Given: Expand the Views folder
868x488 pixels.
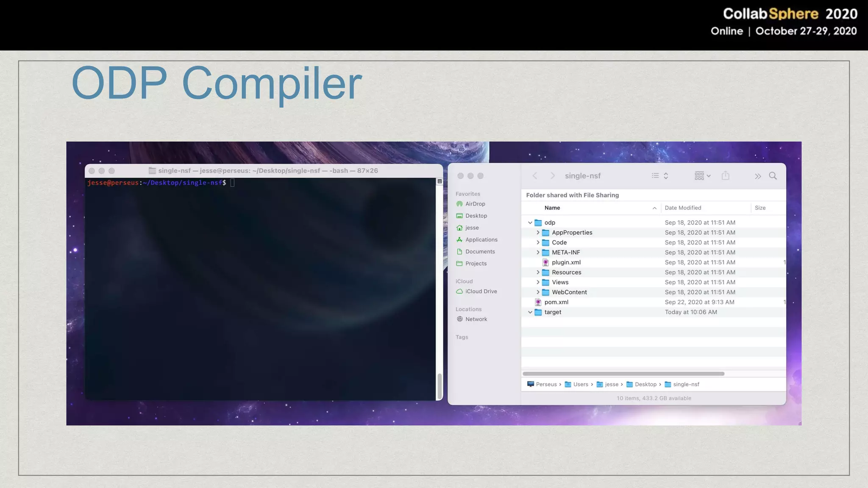Looking at the screenshot, I should point(538,282).
